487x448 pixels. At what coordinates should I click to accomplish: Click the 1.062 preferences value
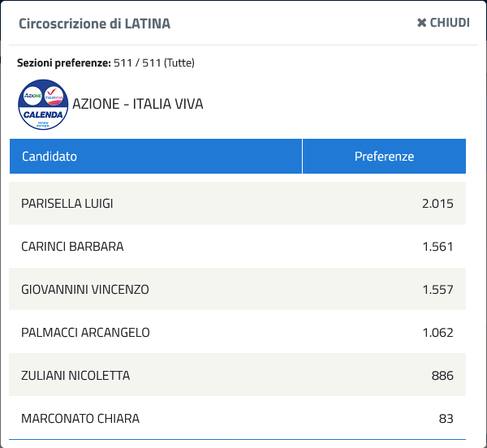pyautogui.click(x=437, y=333)
